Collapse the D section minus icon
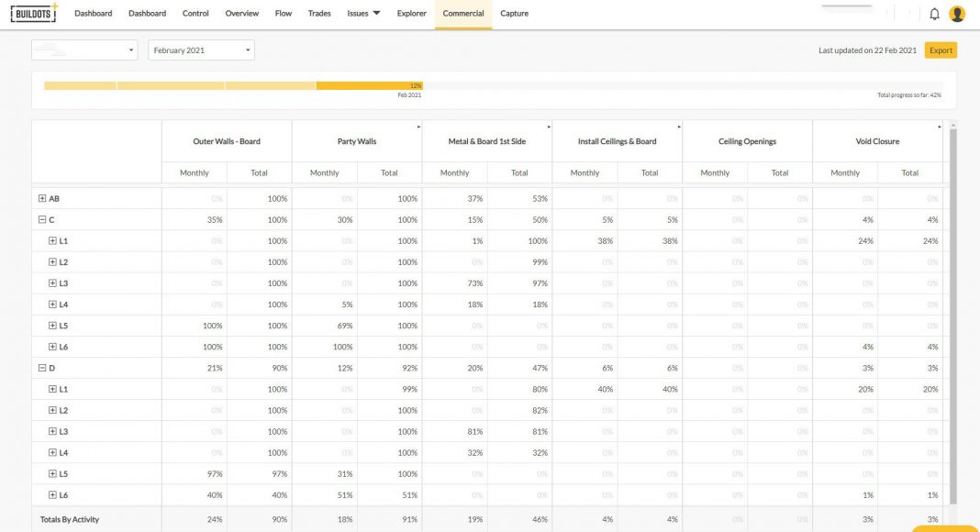This screenshot has width=980, height=532. [x=42, y=368]
